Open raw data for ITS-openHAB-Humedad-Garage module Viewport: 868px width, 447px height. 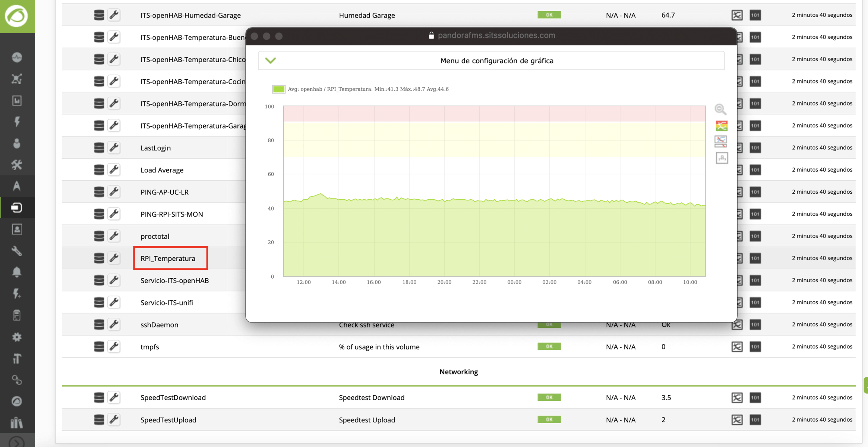[755, 15]
